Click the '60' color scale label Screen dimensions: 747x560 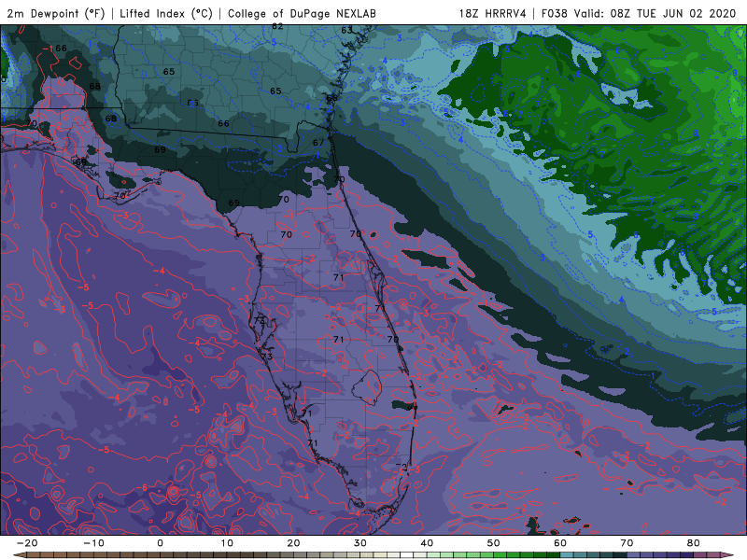click(560, 543)
